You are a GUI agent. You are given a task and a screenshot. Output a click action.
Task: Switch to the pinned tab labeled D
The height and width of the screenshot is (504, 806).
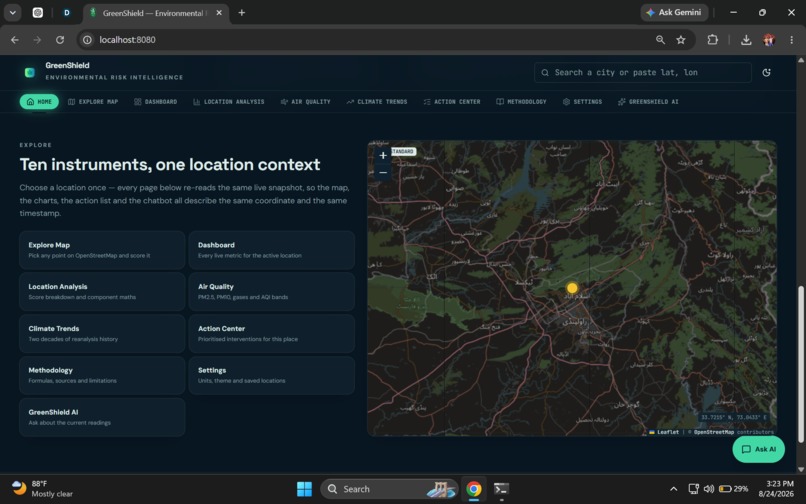(67, 13)
